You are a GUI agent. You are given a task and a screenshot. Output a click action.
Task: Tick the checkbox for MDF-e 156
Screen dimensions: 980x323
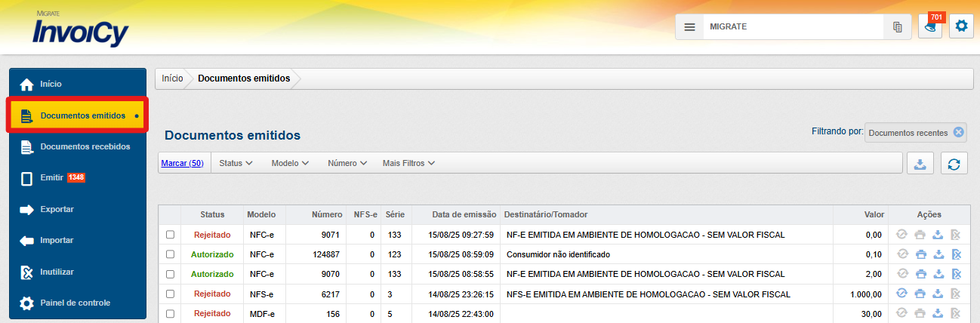click(x=170, y=313)
